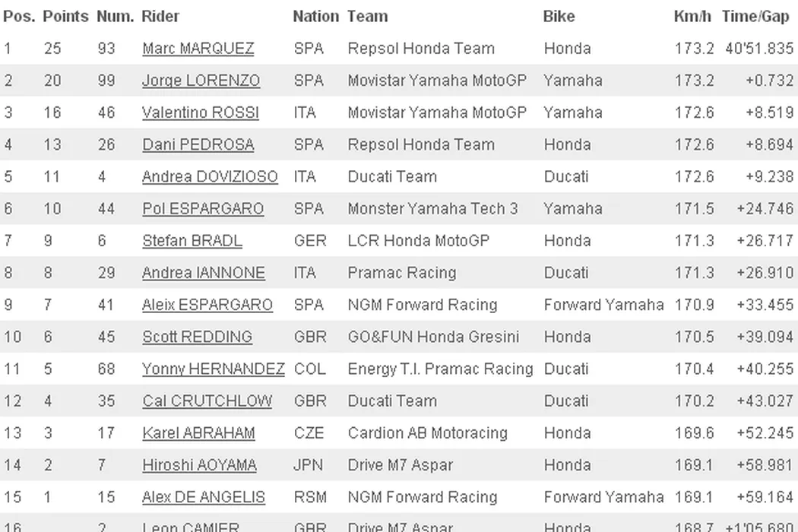Click the Km/h column header
The image size is (798, 532).
(x=692, y=16)
